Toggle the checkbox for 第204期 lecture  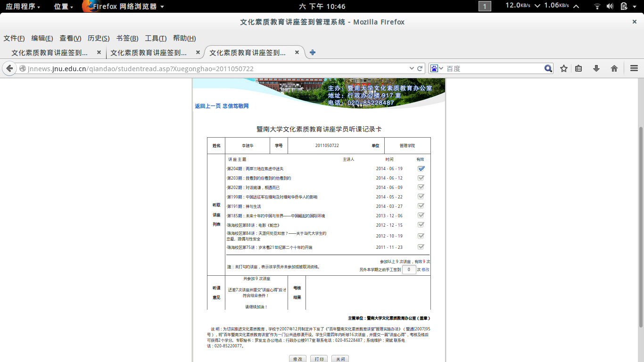pyautogui.click(x=421, y=169)
